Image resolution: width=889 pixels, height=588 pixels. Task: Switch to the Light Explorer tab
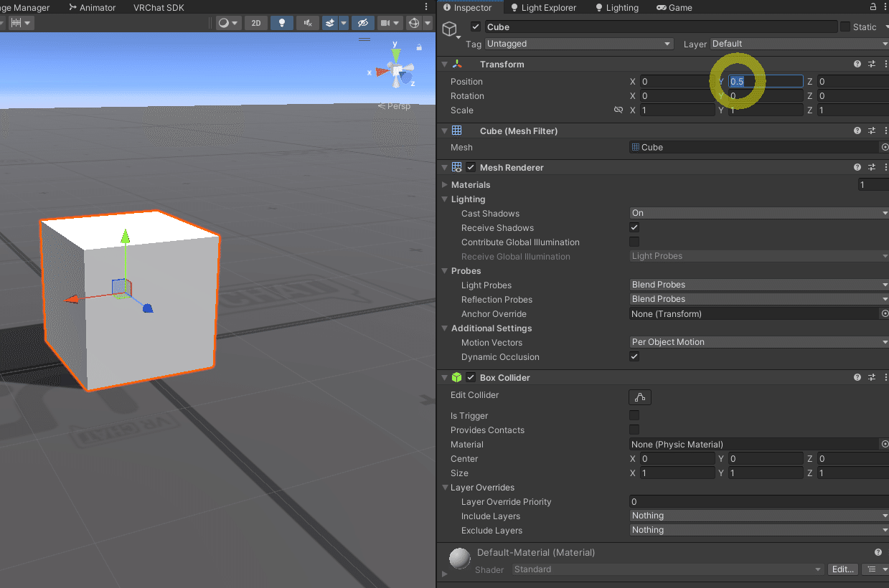[x=542, y=8]
